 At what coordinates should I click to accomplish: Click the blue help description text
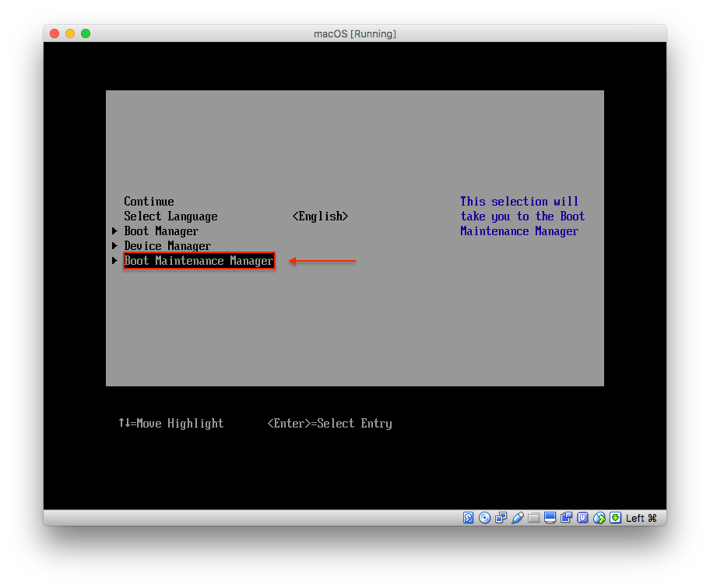point(522,217)
